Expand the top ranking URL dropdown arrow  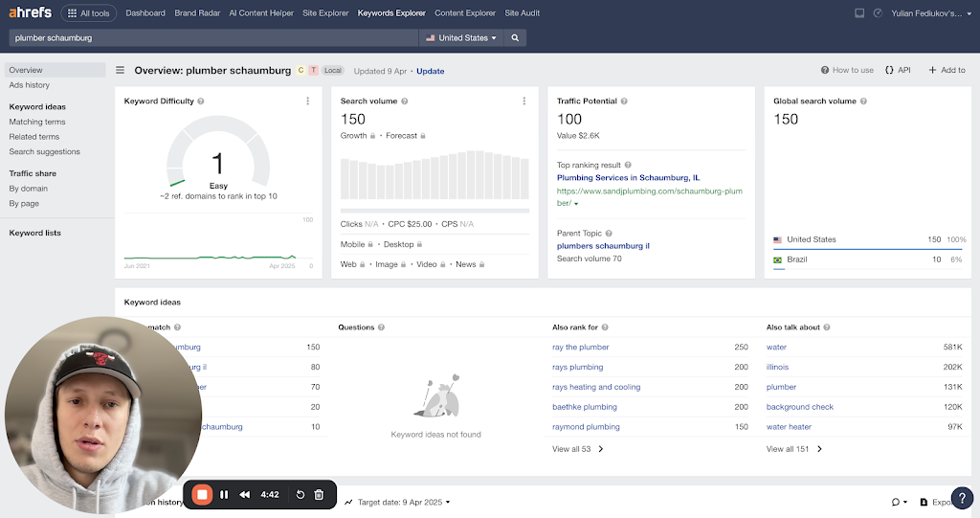[x=576, y=204]
